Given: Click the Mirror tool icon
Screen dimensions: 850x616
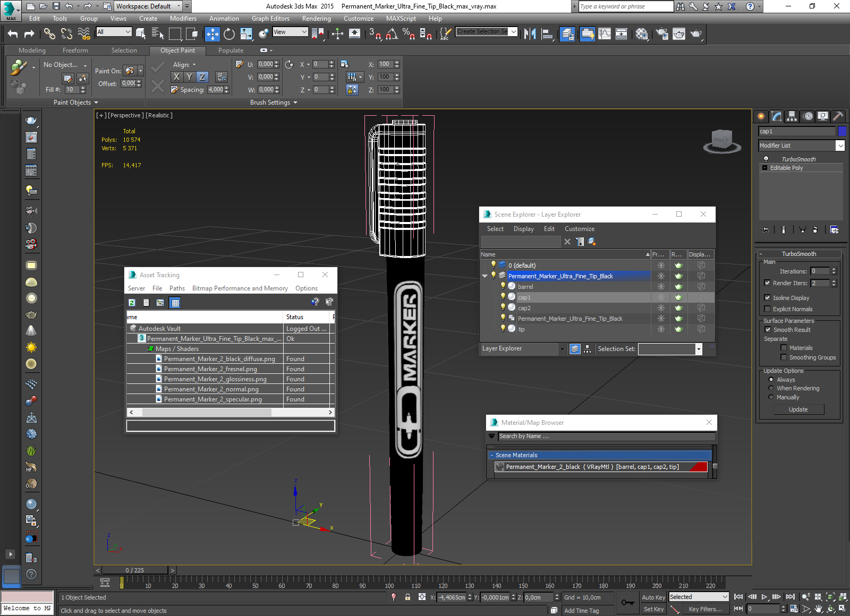Looking at the screenshot, I should [x=530, y=34].
